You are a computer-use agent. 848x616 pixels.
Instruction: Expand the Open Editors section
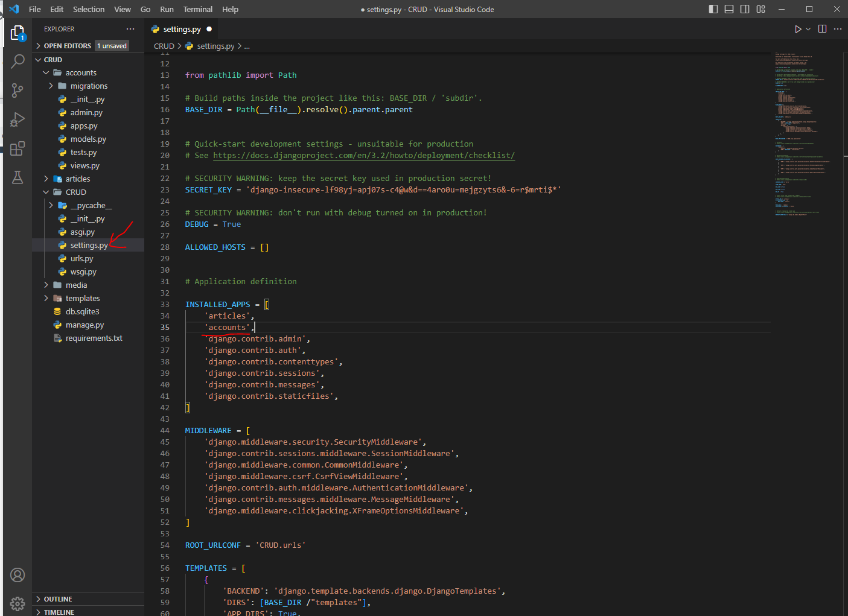88,46
